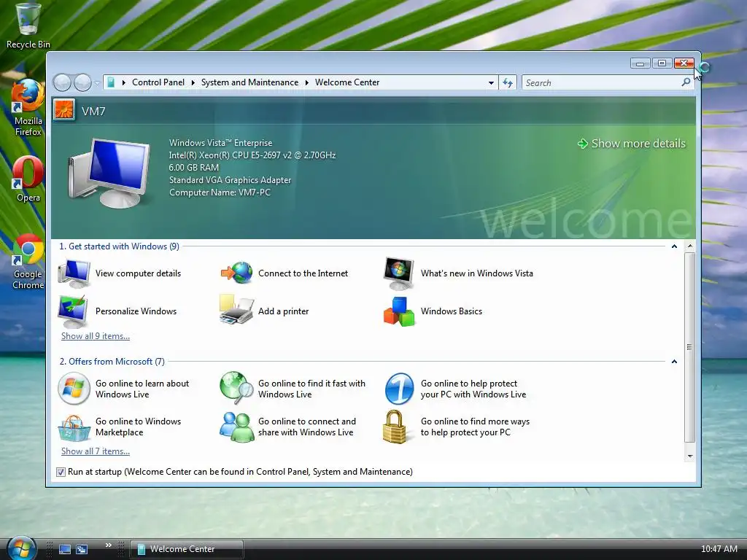Image resolution: width=747 pixels, height=560 pixels.
Task: Click Show more details link
Action: click(x=632, y=144)
